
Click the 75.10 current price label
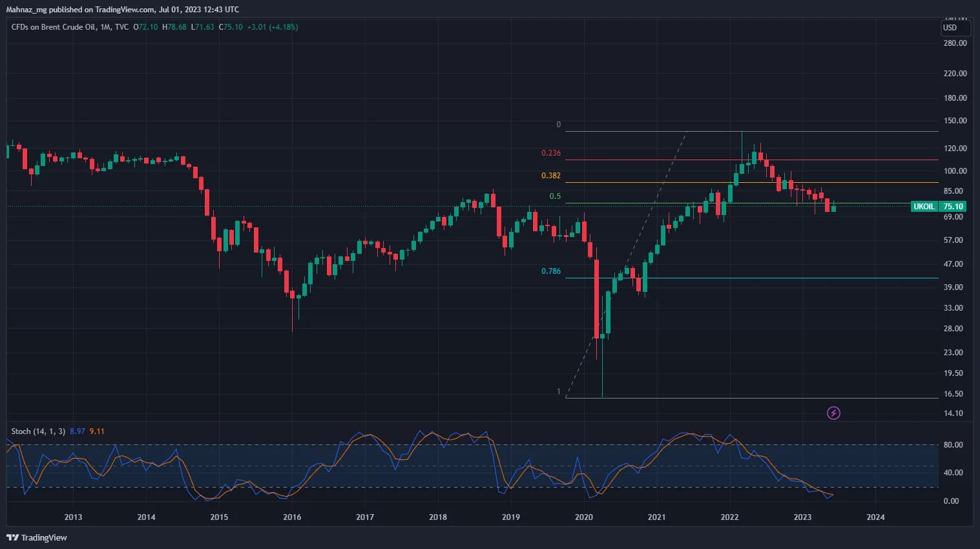[x=953, y=207]
